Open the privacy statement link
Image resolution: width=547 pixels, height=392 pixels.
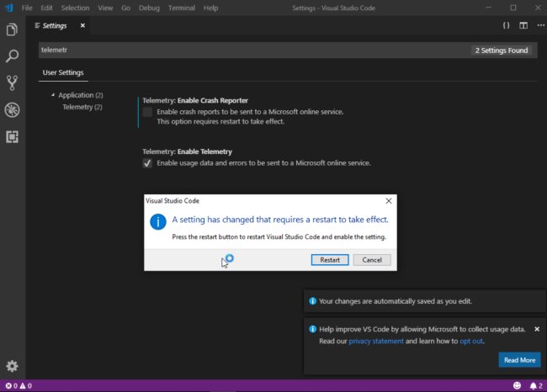[377, 342]
